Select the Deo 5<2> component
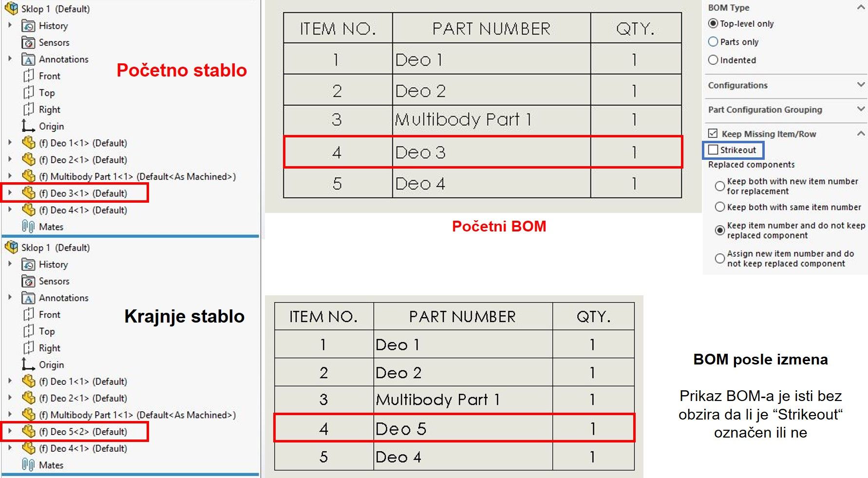This screenshot has width=868, height=478. point(28,431)
